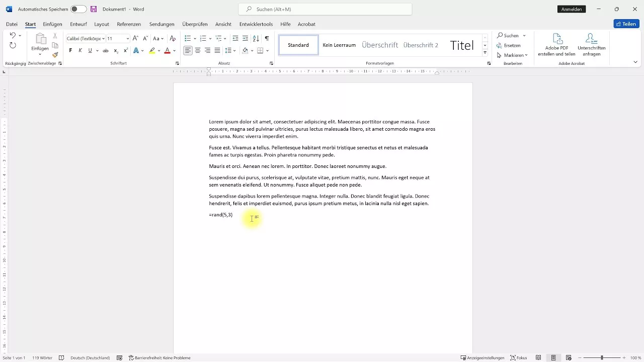
Task: Toggle the numbered list
Action: (x=202, y=38)
